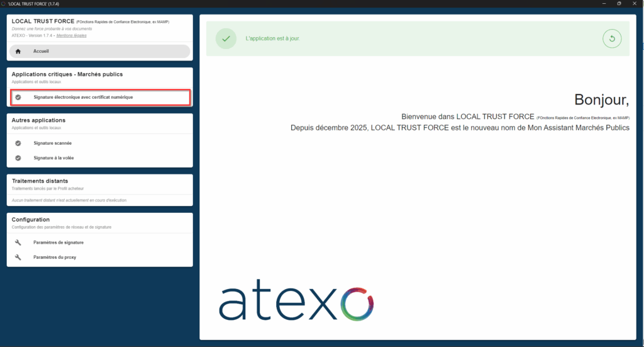Image resolution: width=644 pixels, height=347 pixels.
Task: Open the Mentions légales link
Action: [x=72, y=36]
